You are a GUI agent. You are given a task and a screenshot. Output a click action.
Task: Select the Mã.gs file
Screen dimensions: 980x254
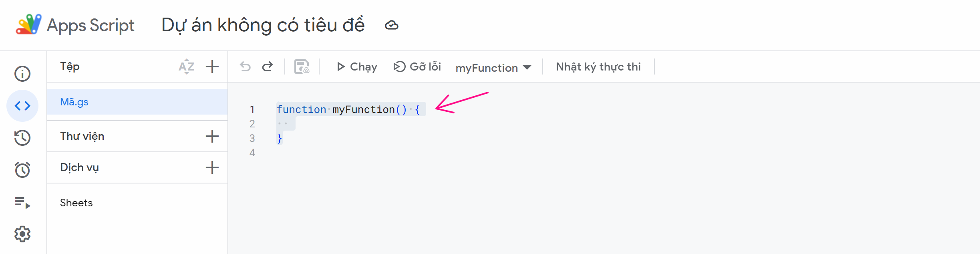(74, 102)
